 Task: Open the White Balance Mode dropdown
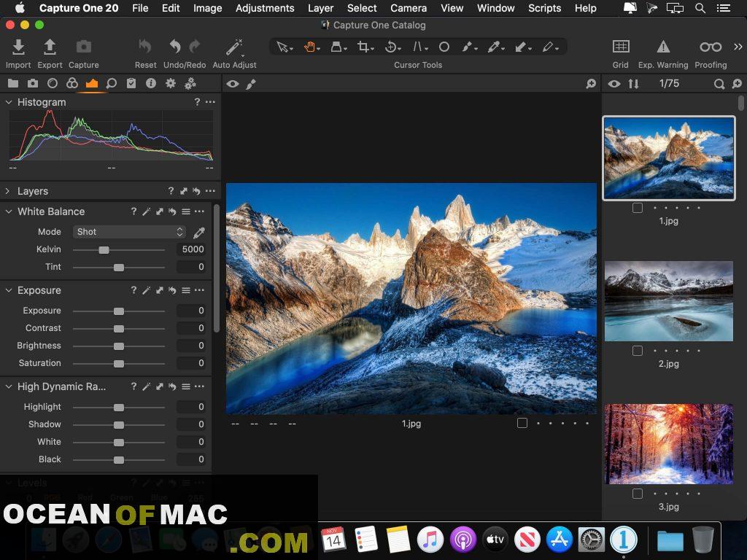(129, 232)
